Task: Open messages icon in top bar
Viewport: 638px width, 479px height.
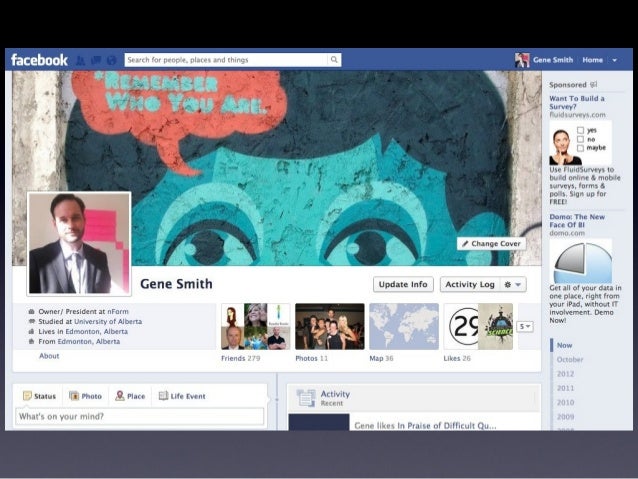Action: coord(96,60)
